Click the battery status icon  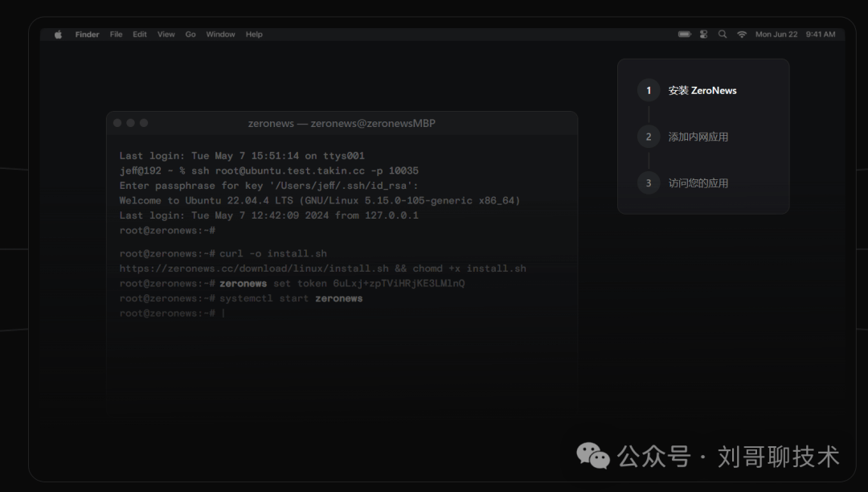(x=684, y=35)
